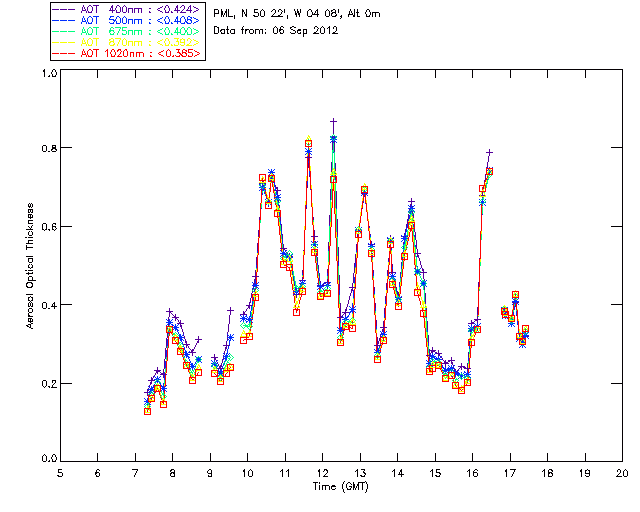Click the highest purple plus marker near 12:15
Viewport: 640px width, 512px height.
(333, 120)
